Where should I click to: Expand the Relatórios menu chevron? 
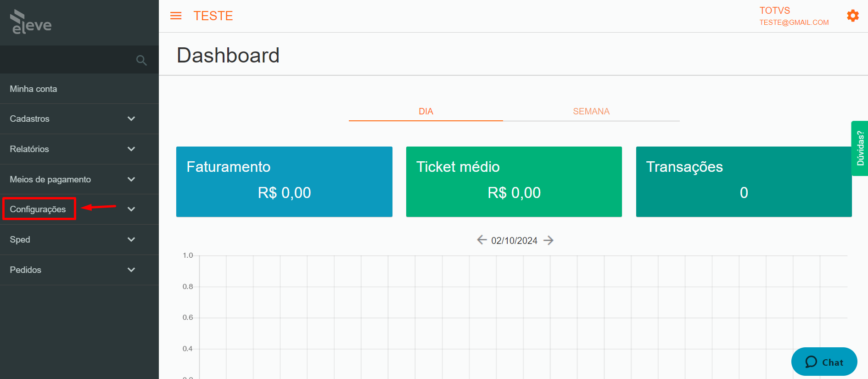(131, 149)
